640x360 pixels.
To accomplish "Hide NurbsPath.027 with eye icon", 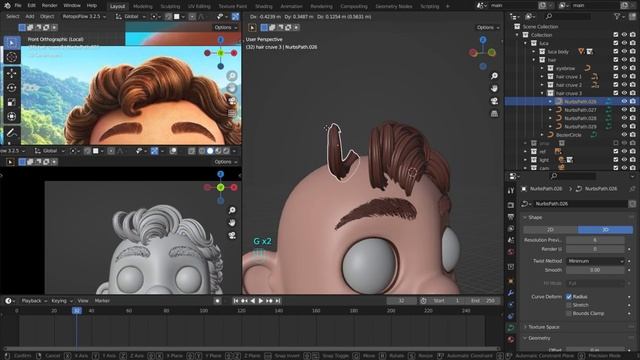I will [x=624, y=109].
